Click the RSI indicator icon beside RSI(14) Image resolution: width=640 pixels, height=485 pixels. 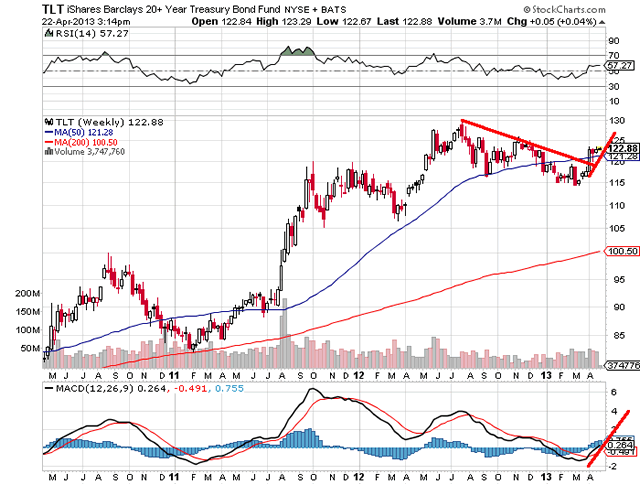[x=49, y=33]
